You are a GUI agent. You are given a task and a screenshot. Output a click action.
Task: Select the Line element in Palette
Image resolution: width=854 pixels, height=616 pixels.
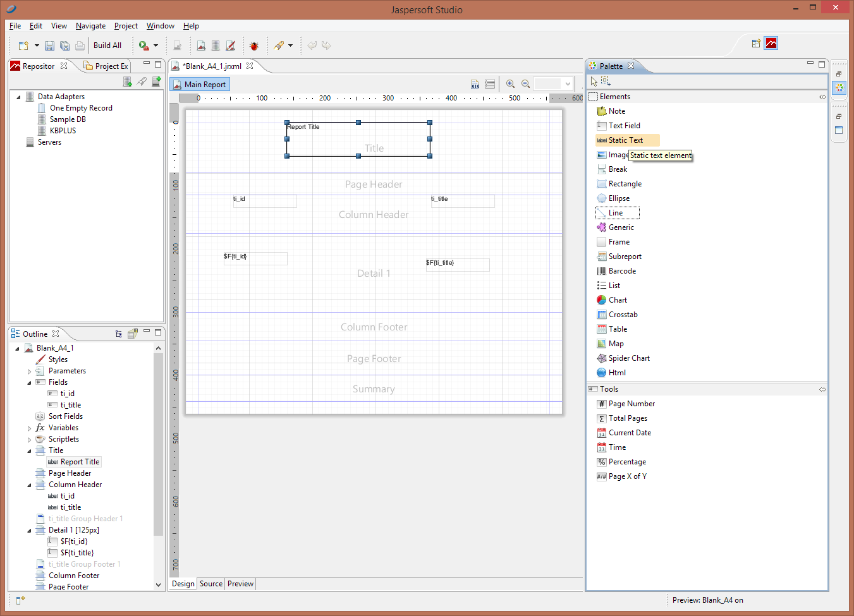pos(618,213)
